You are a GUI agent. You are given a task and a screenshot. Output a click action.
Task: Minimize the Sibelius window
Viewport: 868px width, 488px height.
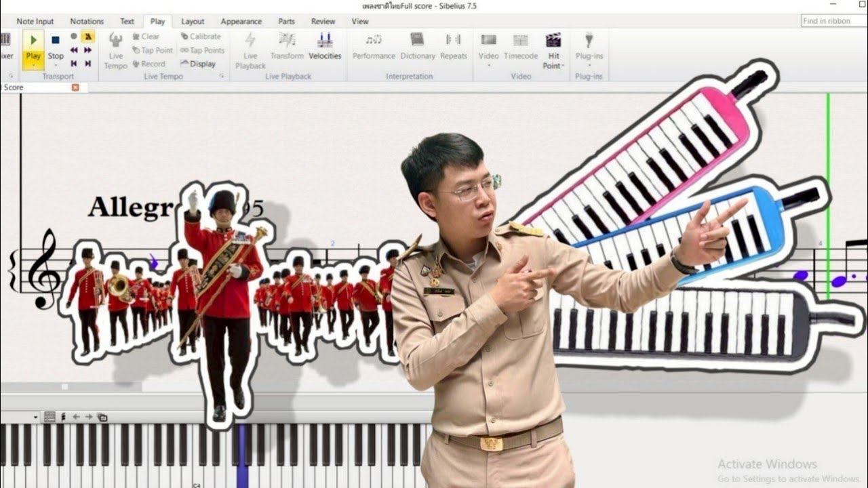[x=834, y=4]
